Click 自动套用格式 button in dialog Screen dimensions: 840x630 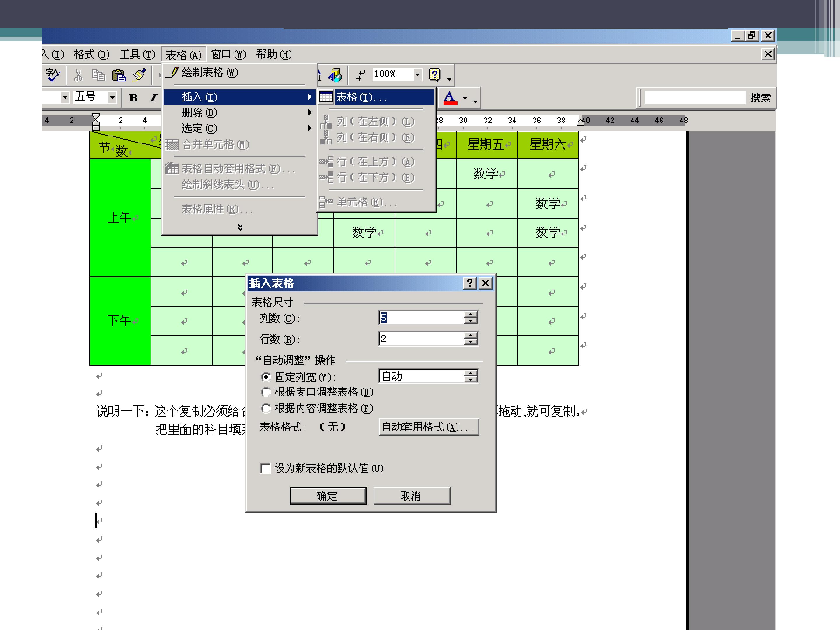tap(428, 427)
